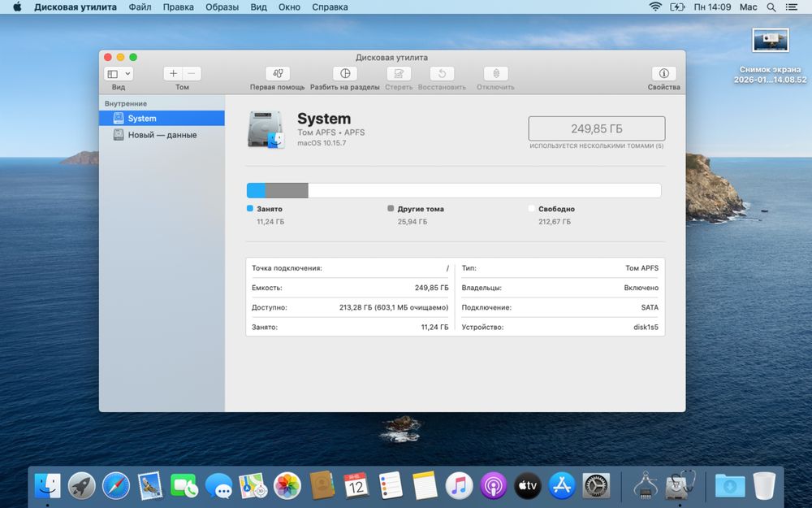This screenshot has height=508, width=812.
Task: Open the Справка menu
Action: pos(330,7)
